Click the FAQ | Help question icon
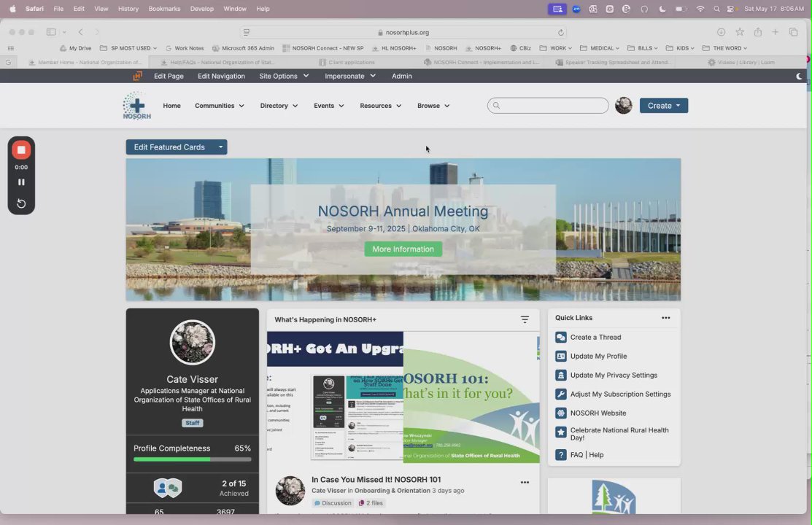Screen dimensions: 812x525 pyautogui.click(x=561, y=454)
